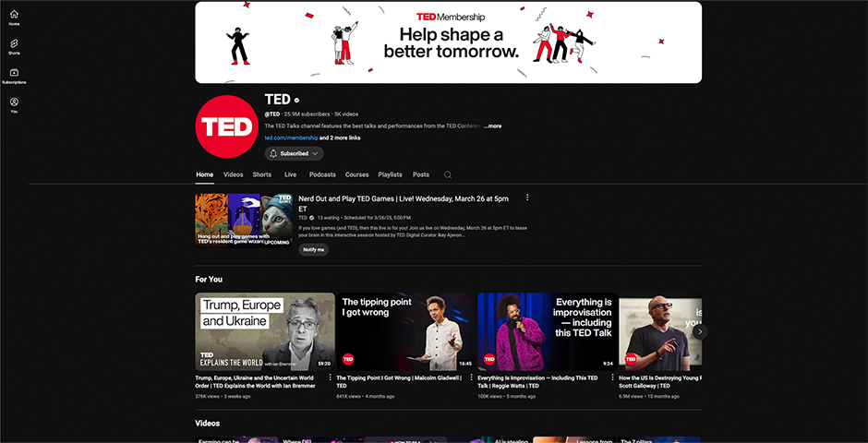Switch to the Home tab

click(x=204, y=174)
